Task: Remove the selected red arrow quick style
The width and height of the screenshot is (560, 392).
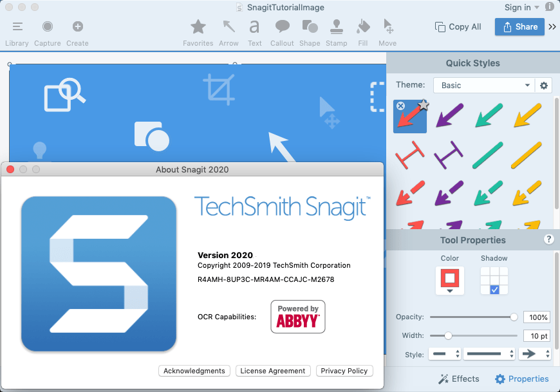Action: (x=400, y=106)
